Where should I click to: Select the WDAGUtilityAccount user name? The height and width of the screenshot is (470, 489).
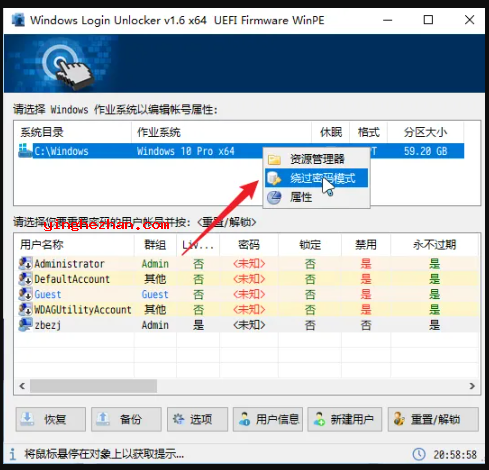tap(83, 310)
